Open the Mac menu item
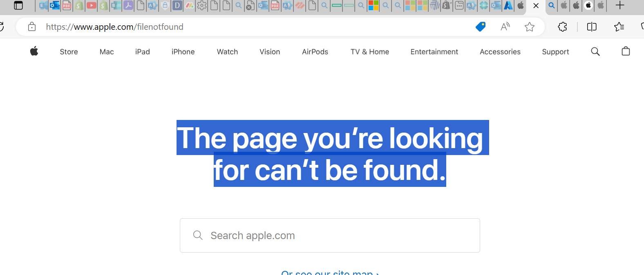This screenshot has width=644, height=275. pos(107,52)
